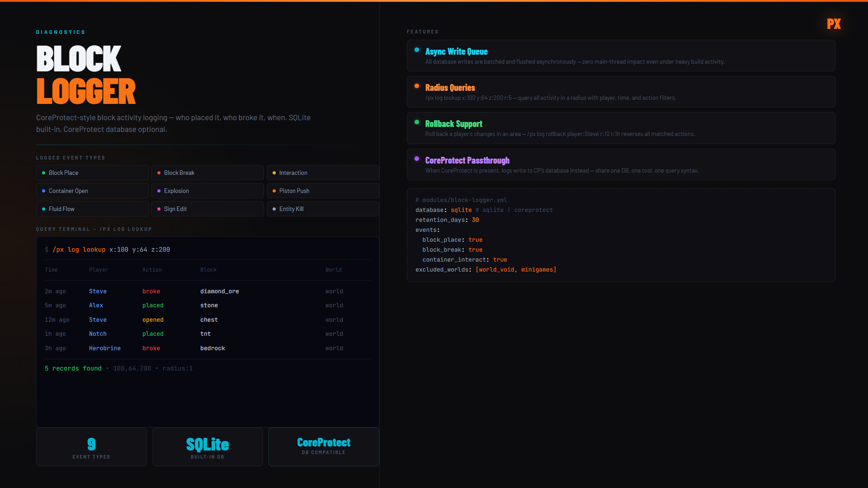Click the stone block entry

tap(209, 305)
